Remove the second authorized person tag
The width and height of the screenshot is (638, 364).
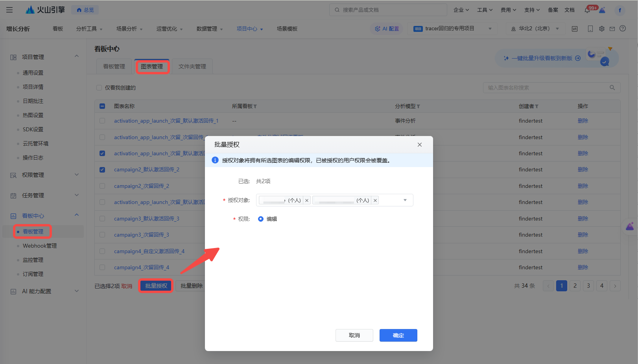click(375, 200)
